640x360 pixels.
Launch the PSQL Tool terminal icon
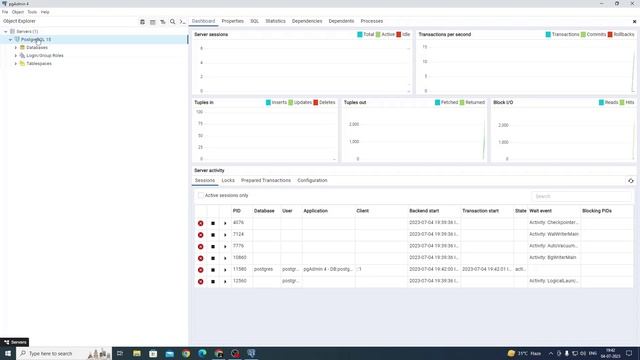182,22
